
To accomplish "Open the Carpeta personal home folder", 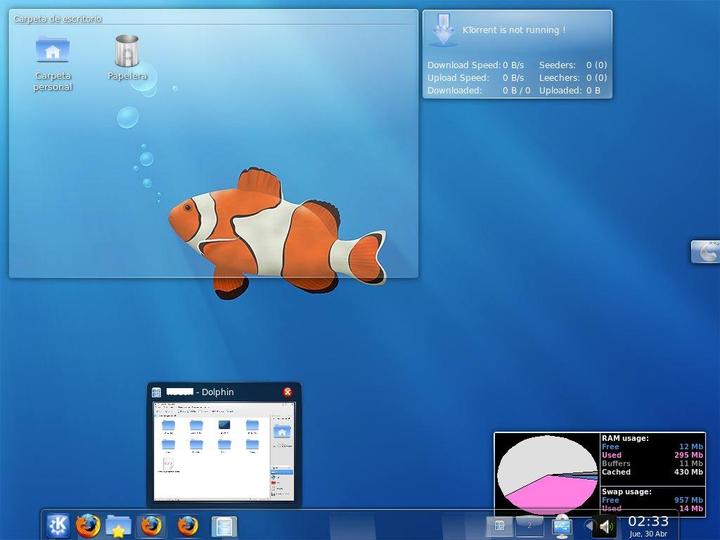I will point(53,64).
